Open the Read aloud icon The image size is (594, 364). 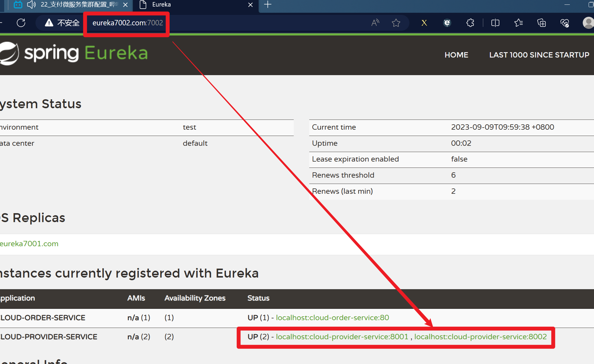(375, 23)
